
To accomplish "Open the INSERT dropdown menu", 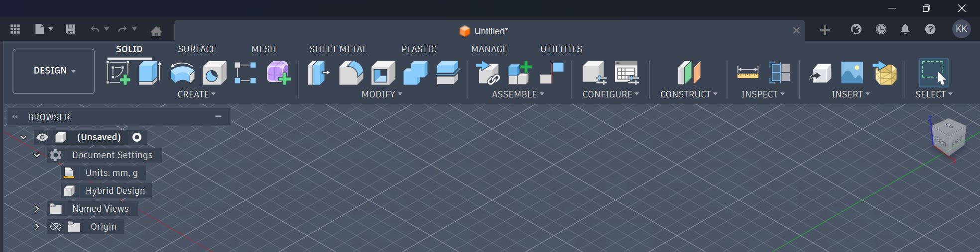I will (851, 94).
